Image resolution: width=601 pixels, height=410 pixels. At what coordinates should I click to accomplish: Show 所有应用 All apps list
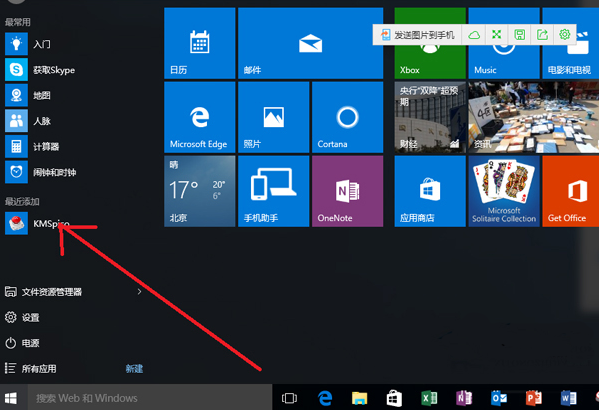coord(31,369)
